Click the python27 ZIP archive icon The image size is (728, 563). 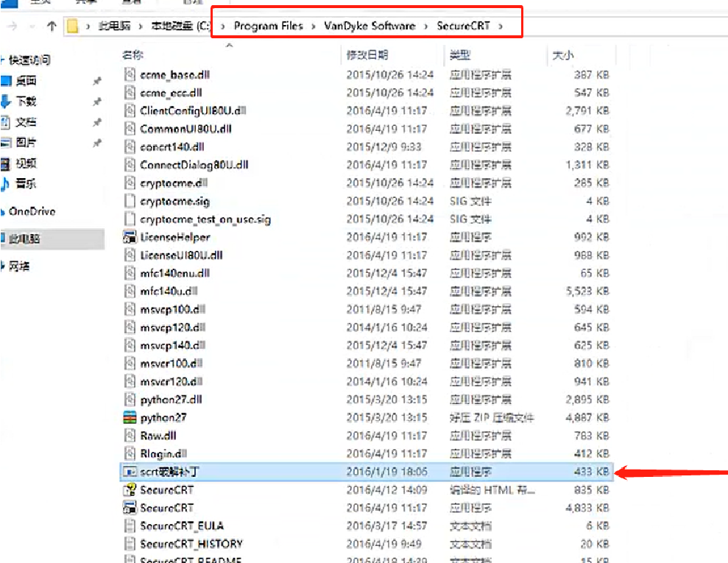[x=130, y=418]
